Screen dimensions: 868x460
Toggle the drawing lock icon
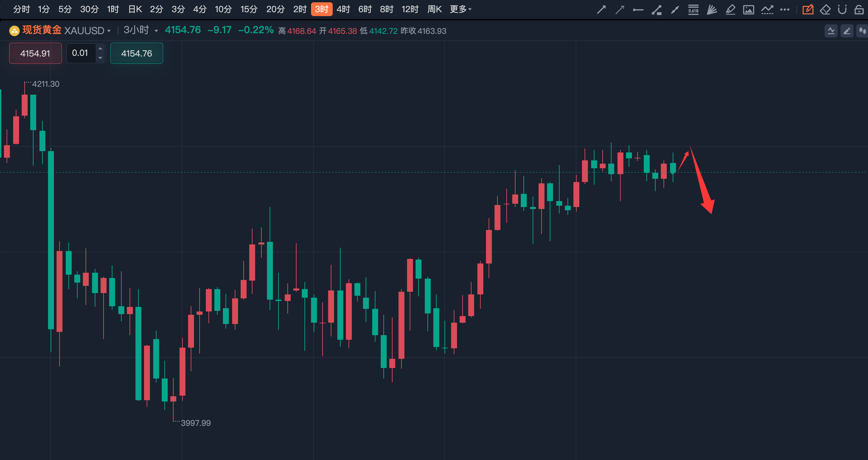coord(859,10)
